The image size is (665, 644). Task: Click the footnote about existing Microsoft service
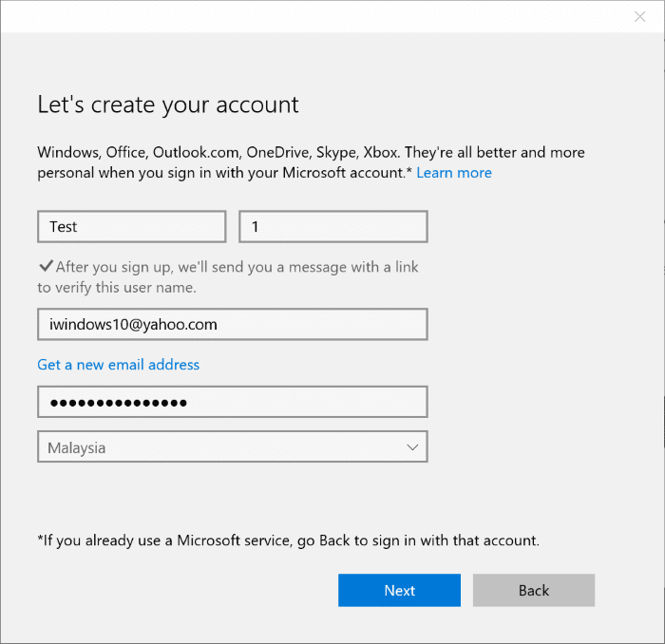click(x=289, y=540)
